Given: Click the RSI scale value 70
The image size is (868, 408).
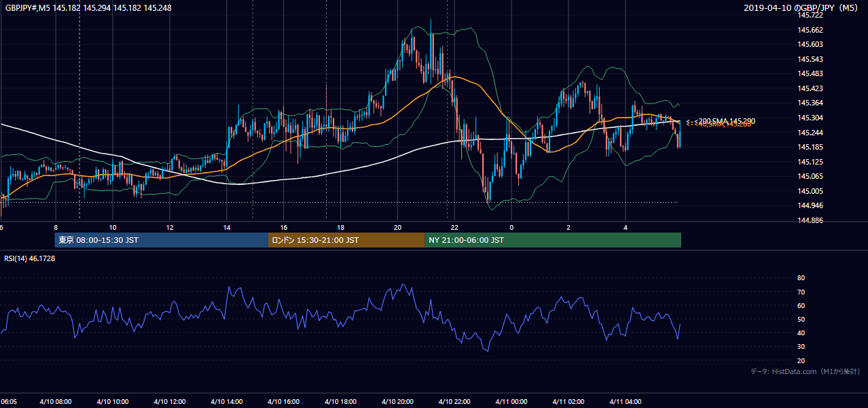Looking at the screenshot, I should click(801, 292).
